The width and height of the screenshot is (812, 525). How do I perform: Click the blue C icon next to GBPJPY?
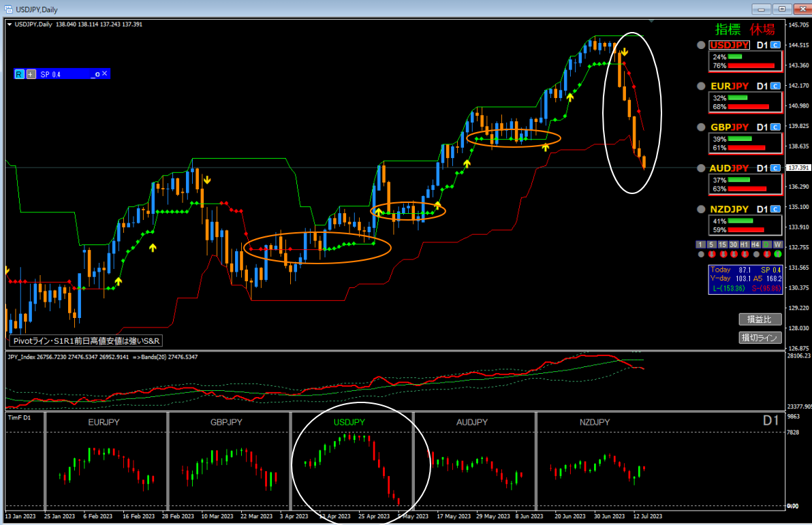(x=775, y=127)
